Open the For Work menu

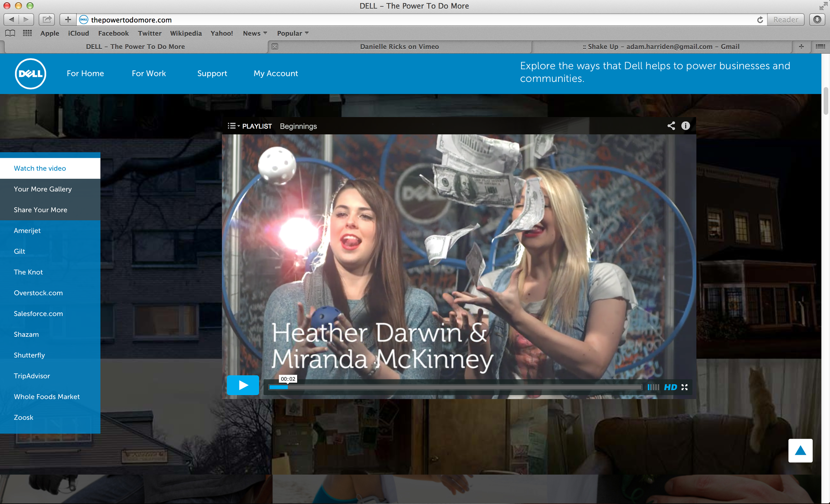coord(149,73)
